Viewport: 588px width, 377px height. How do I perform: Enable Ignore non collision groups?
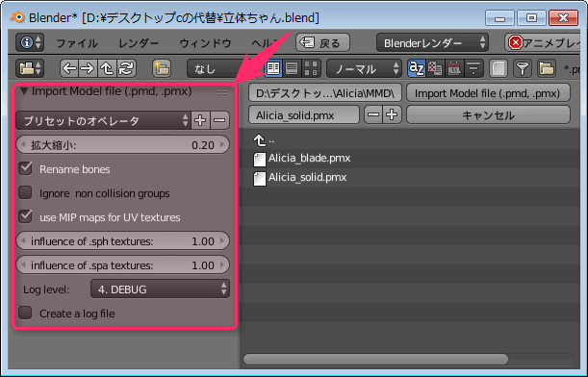click(25, 192)
